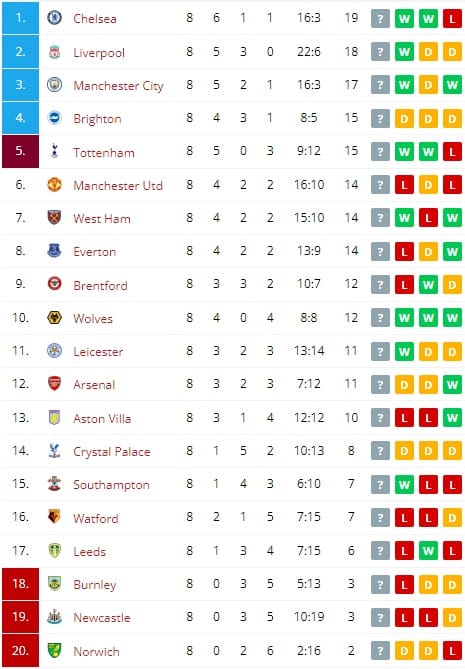Screen dimensions: 465x669
Task: Click Brentford's green W form badge
Action: [428, 285]
